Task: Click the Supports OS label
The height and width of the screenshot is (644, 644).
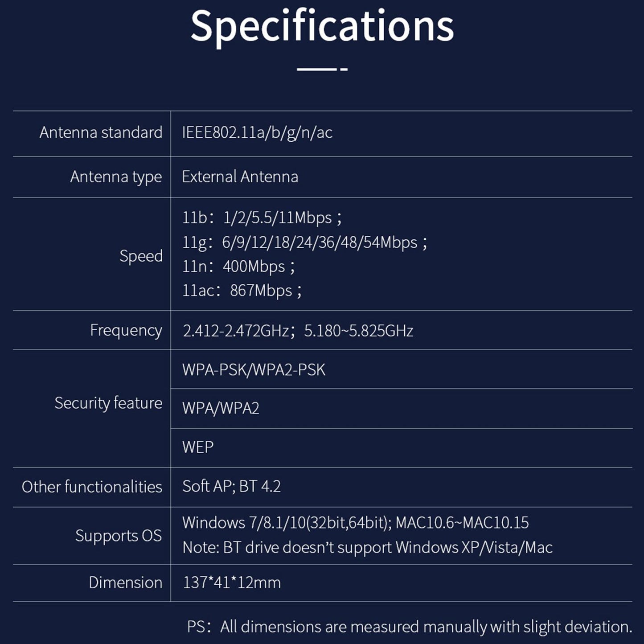Action: [118, 536]
